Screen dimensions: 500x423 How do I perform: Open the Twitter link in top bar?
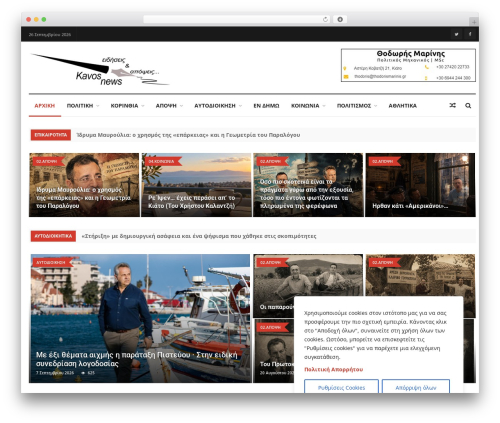(x=456, y=34)
